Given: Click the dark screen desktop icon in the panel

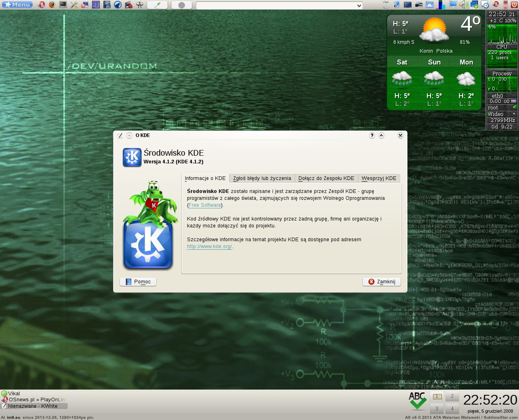Looking at the screenshot, I should [x=407, y=5].
